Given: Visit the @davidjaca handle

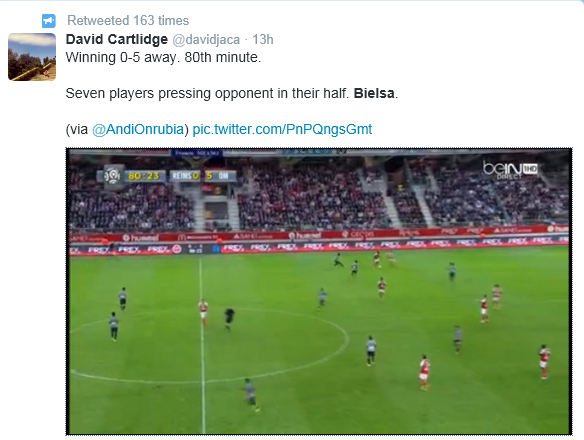Looking at the screenshot, I should 206,39.
